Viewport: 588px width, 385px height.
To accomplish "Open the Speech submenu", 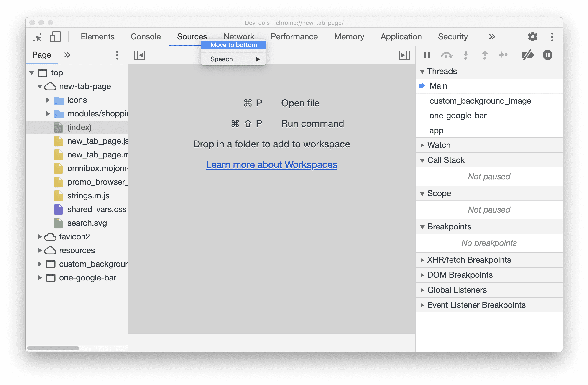I will point(234,59).
